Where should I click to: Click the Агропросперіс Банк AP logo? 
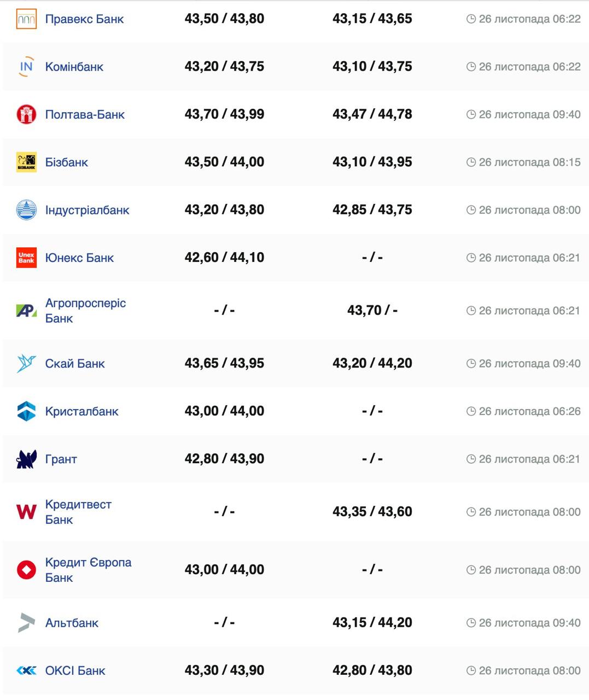[x=26, y=311]
